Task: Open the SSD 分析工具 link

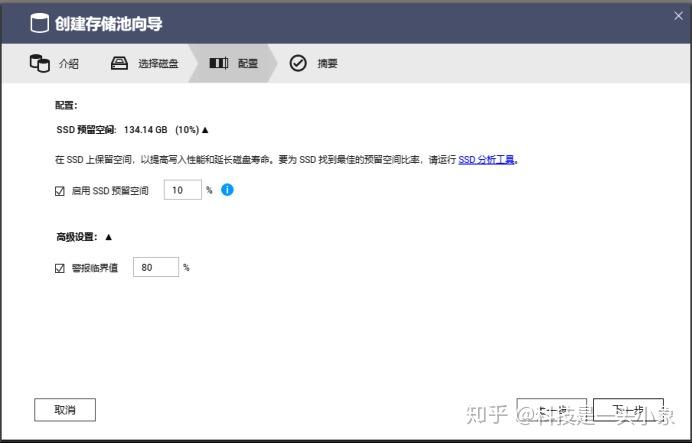Action: point(486,160)
